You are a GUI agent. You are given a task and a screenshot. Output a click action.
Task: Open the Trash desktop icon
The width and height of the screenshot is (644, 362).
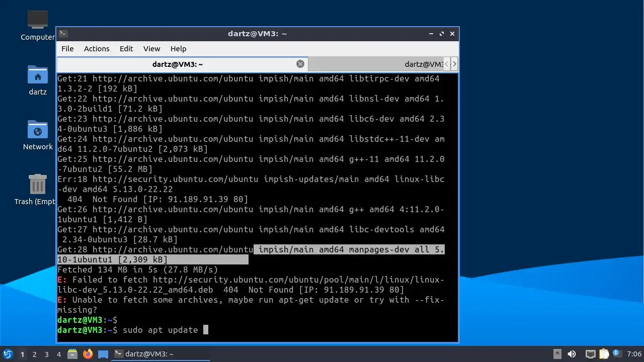38,184
